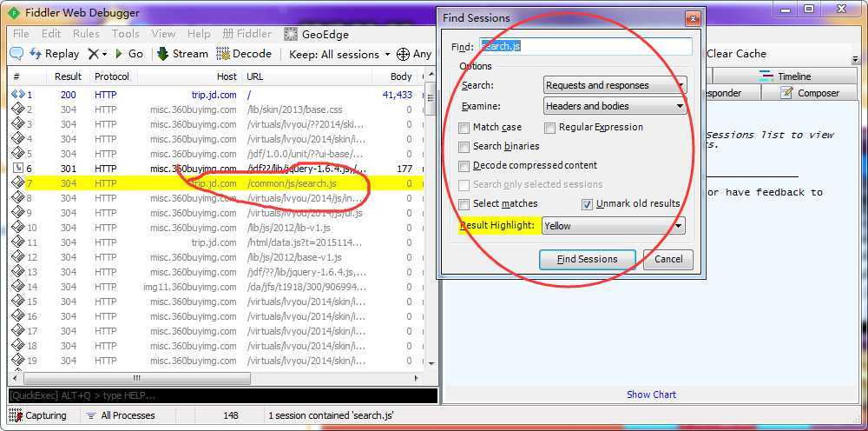Click All Processes filter in status bar

coord(121,415)
